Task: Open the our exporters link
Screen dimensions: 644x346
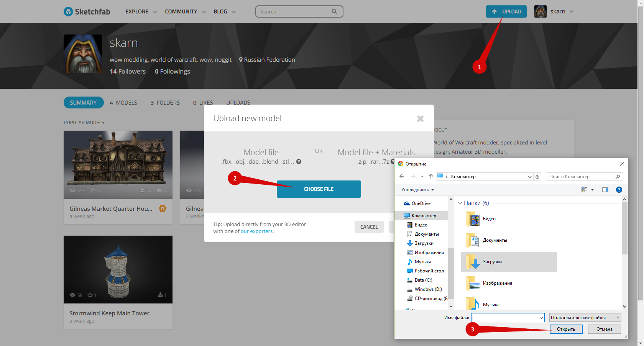Action: coord(256,231)
